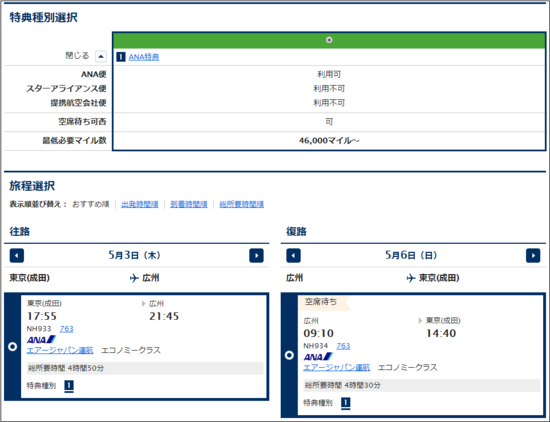Select おすすめ順 sort option
Screen dimensions: 550x422
tap(90, 204)
